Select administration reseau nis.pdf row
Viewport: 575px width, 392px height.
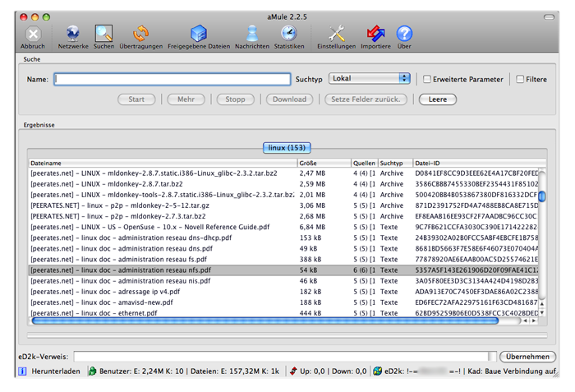pyautogui.click(x=283, y=281)
